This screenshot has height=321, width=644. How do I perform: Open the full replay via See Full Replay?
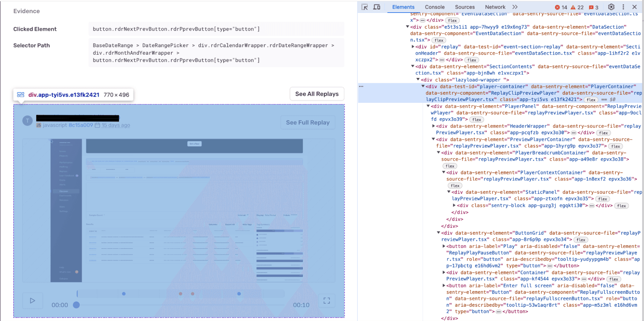[307, 122]
